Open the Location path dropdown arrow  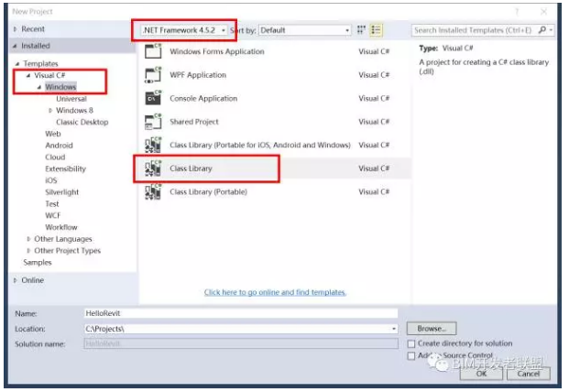394,329
